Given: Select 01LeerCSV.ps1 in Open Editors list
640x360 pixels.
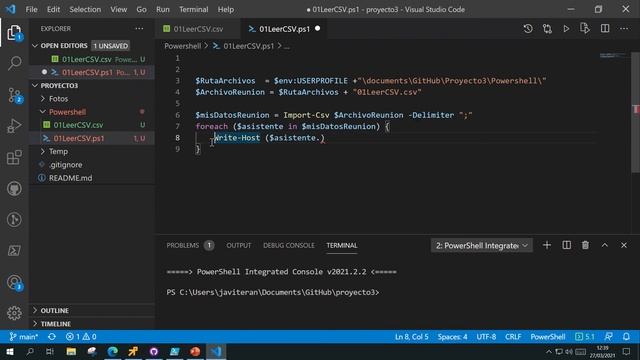Looking at the screenshot, I should click(92, 72).
